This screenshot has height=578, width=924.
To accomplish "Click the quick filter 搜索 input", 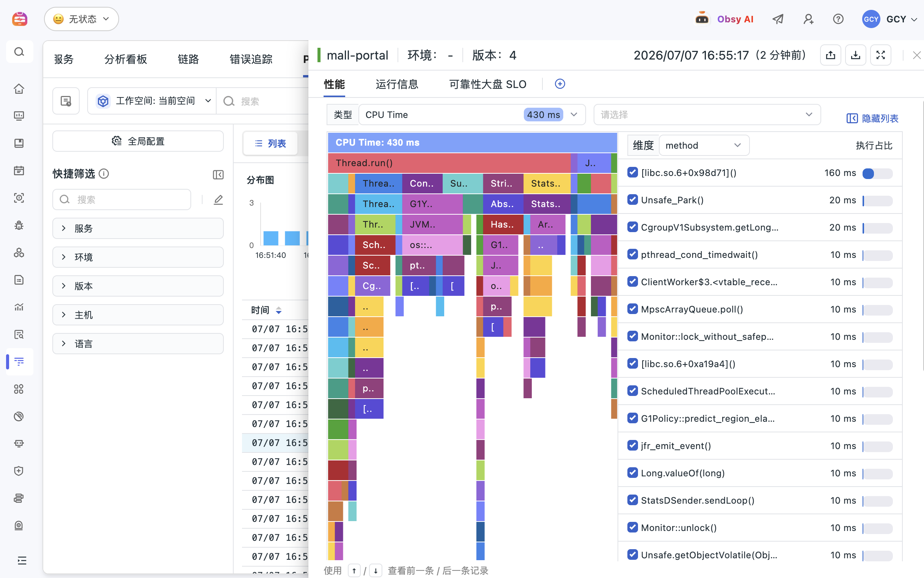I will [x=121, y=199].
